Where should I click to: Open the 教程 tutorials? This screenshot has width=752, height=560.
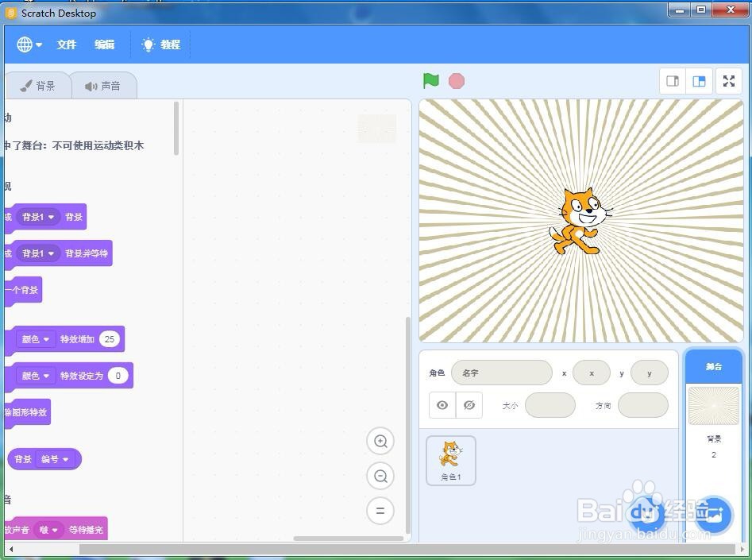pyautogui.click(x=161, y=44)
